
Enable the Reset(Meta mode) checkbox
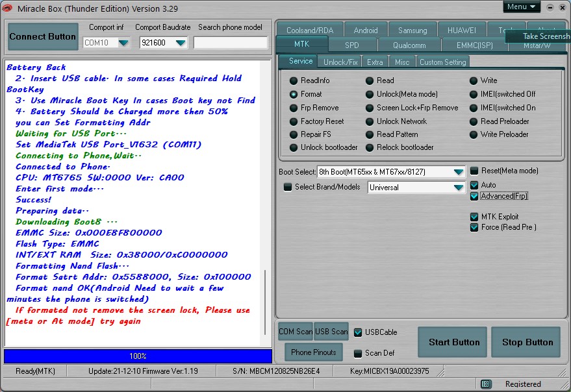474,171
